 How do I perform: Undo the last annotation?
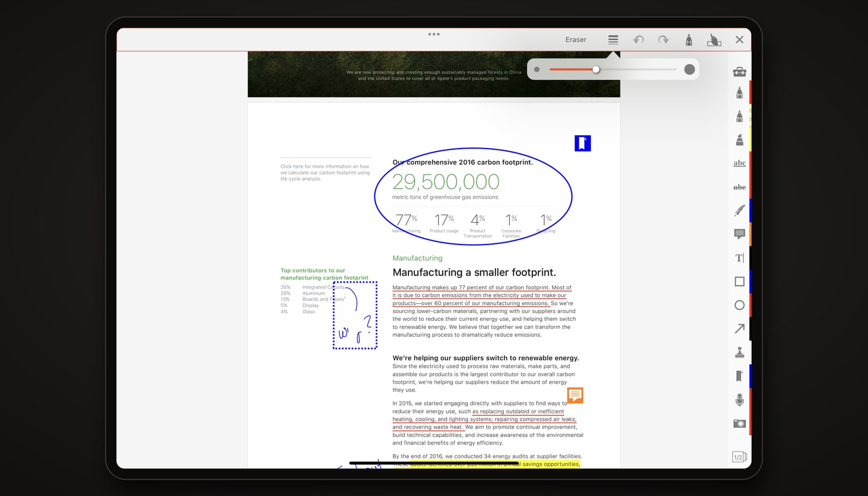pyautogui.click(x=638, y=40)
